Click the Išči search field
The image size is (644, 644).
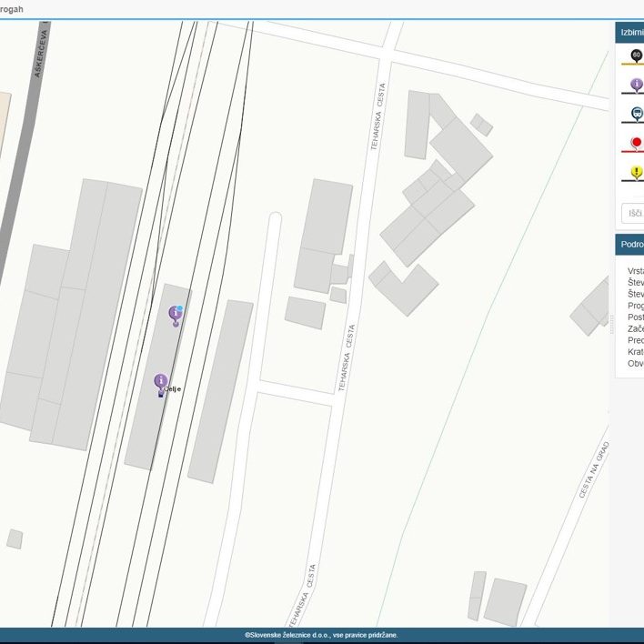click(633, 213)
